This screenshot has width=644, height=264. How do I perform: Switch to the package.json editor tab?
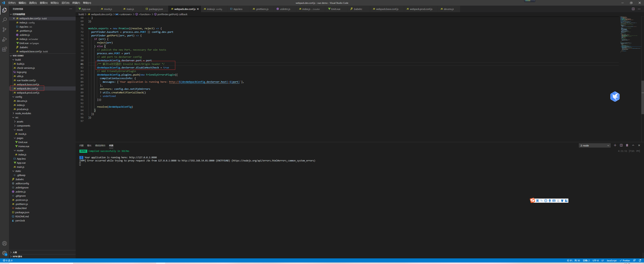(x=156, y=9)
